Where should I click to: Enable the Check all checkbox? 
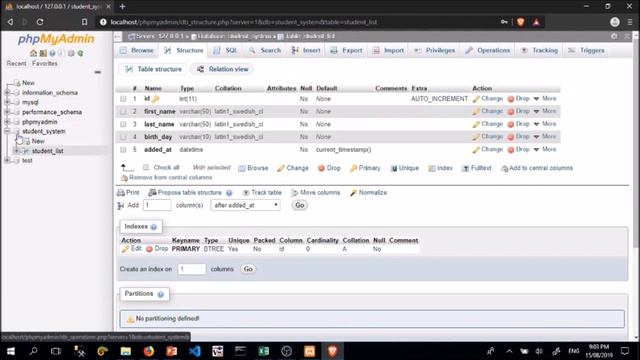pos(146,167)
